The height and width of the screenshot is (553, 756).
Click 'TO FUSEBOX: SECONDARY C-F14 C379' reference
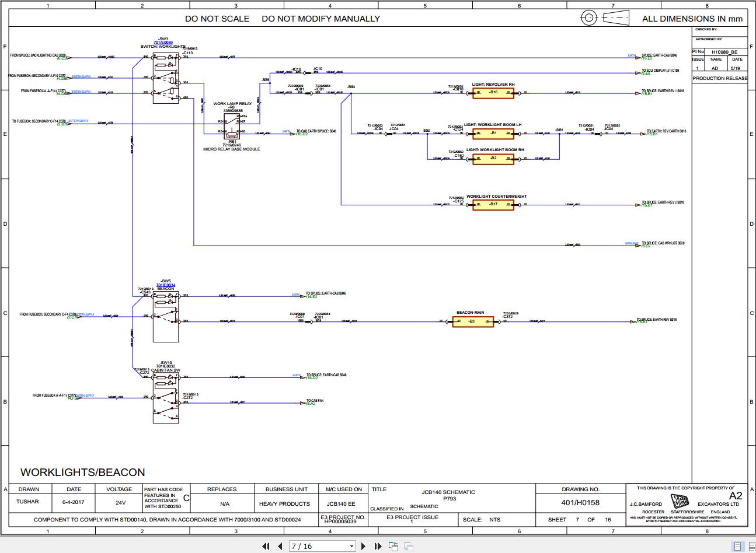(x=39, y=121)
